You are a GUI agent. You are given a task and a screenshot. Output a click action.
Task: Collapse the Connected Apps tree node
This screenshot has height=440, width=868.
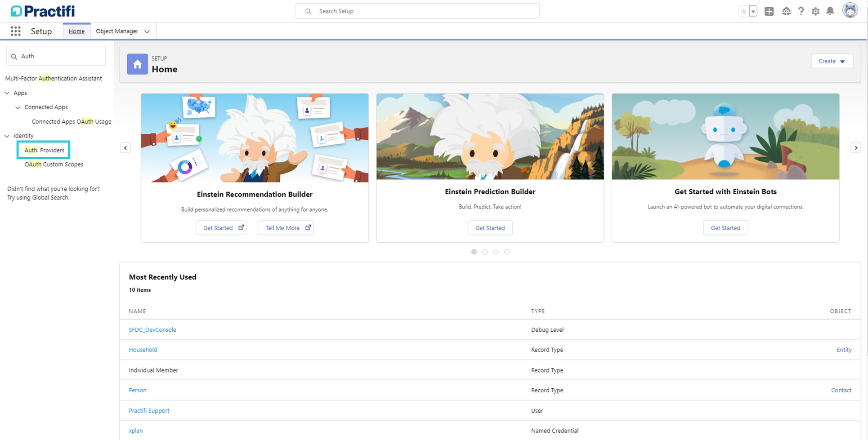coord(18,107)
